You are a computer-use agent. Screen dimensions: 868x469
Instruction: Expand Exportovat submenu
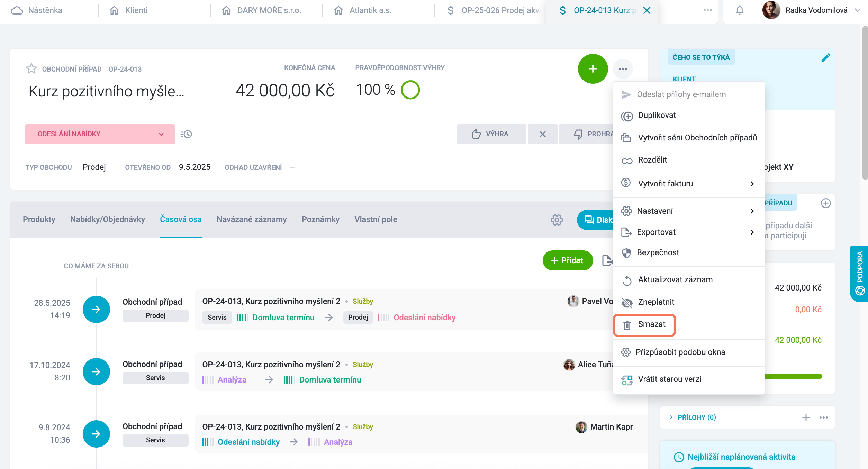[689, 232]
